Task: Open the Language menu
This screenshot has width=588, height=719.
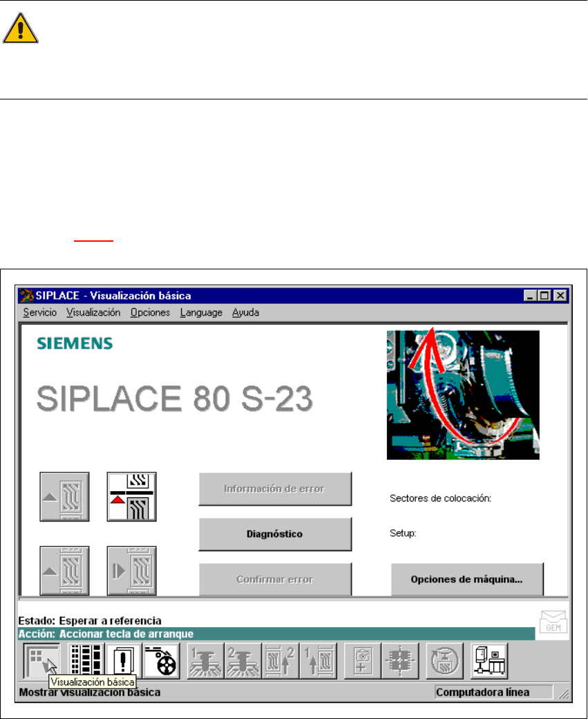Action: 201,313
